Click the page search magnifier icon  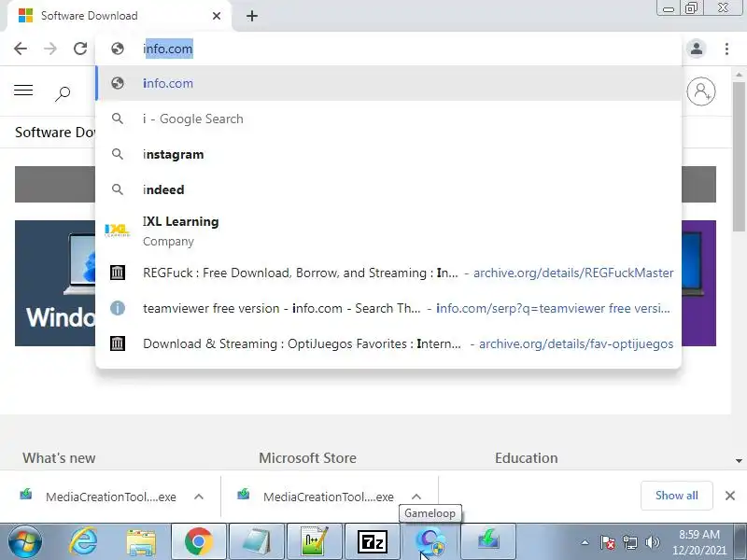point(63,93)
